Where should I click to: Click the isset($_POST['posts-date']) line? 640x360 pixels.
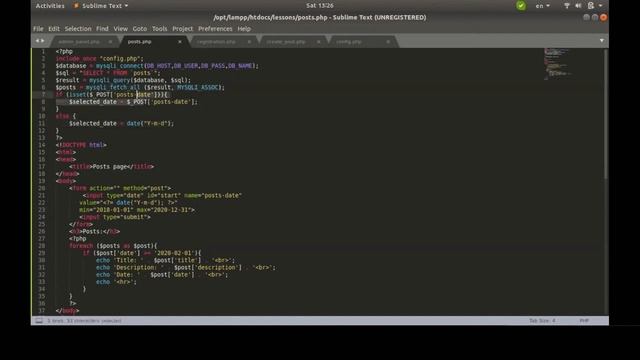(x=111, y=95)
